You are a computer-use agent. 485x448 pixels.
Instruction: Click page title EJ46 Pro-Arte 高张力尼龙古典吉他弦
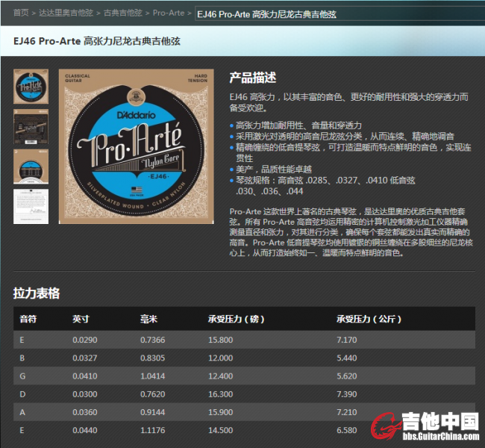[x=97, y=41]
